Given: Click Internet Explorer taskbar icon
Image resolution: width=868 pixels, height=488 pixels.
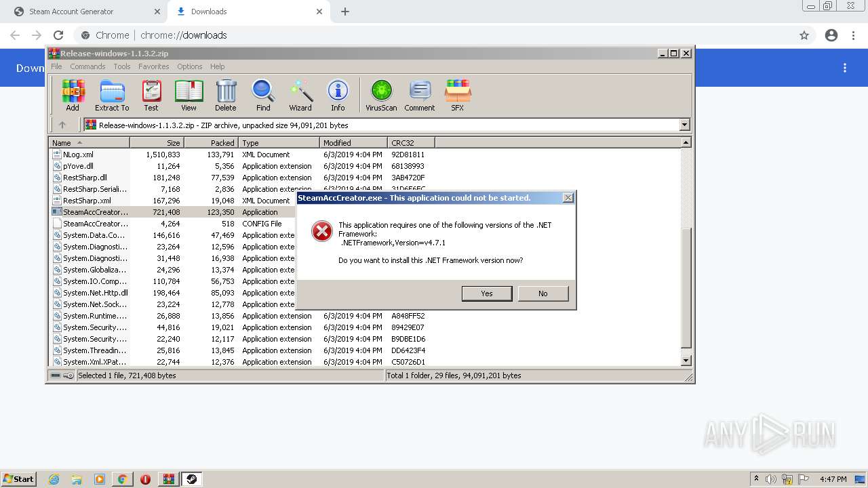Looking at the screenshot, I should [54, 479].
